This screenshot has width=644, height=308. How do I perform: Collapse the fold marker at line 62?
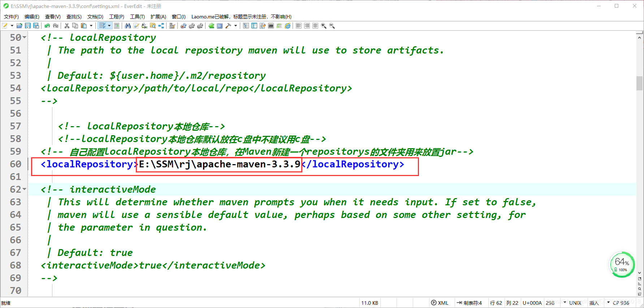click(25, 189)
